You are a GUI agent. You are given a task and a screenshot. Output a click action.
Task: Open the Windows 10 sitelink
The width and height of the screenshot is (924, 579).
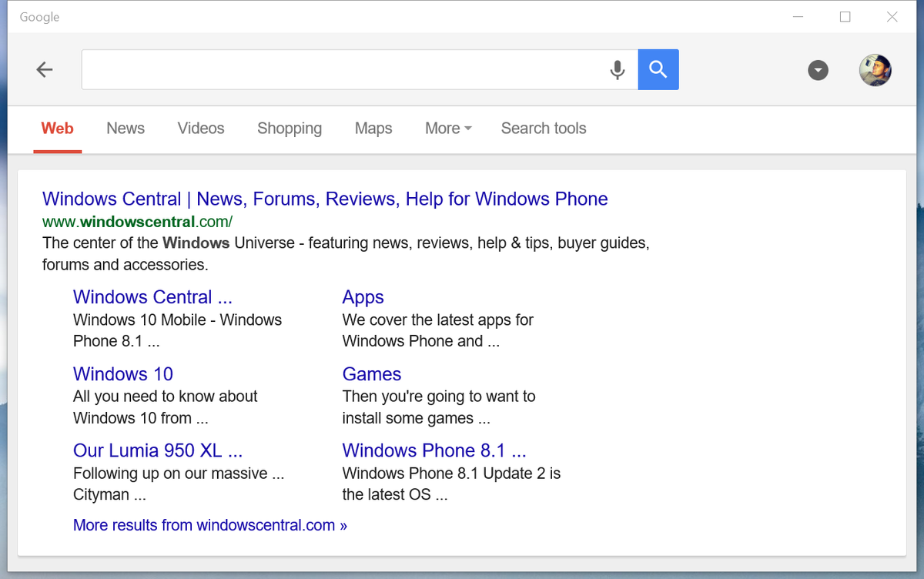click(122, 373)
